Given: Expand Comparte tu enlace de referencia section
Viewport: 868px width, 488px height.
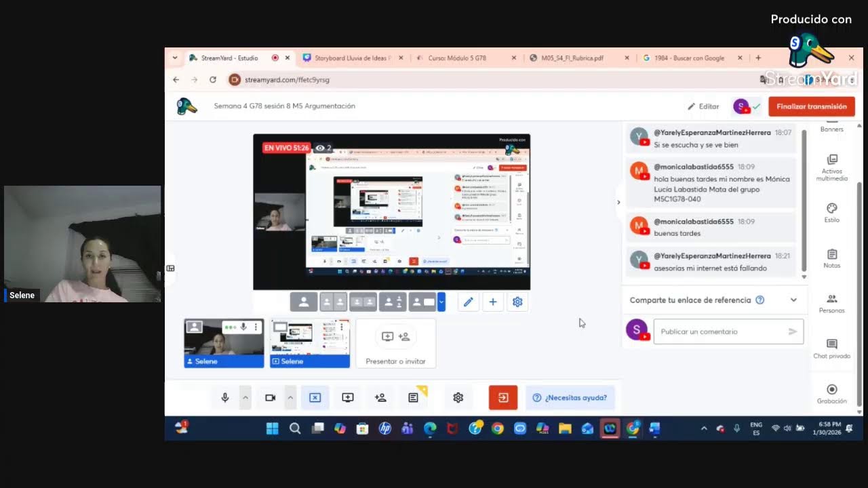Looking at the screenshot, I should tap(793, 300).
